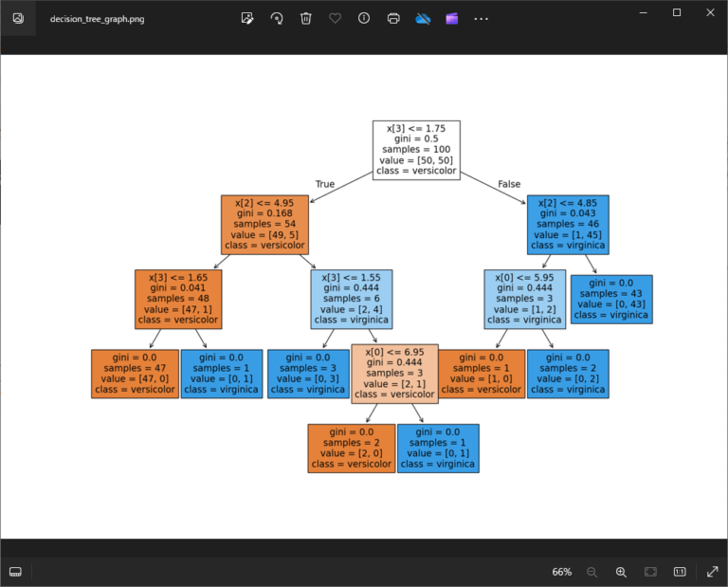Screen dimensions: 728x587
Task: Open the image editor with Edit icon
Action: [x=247, y=18]
